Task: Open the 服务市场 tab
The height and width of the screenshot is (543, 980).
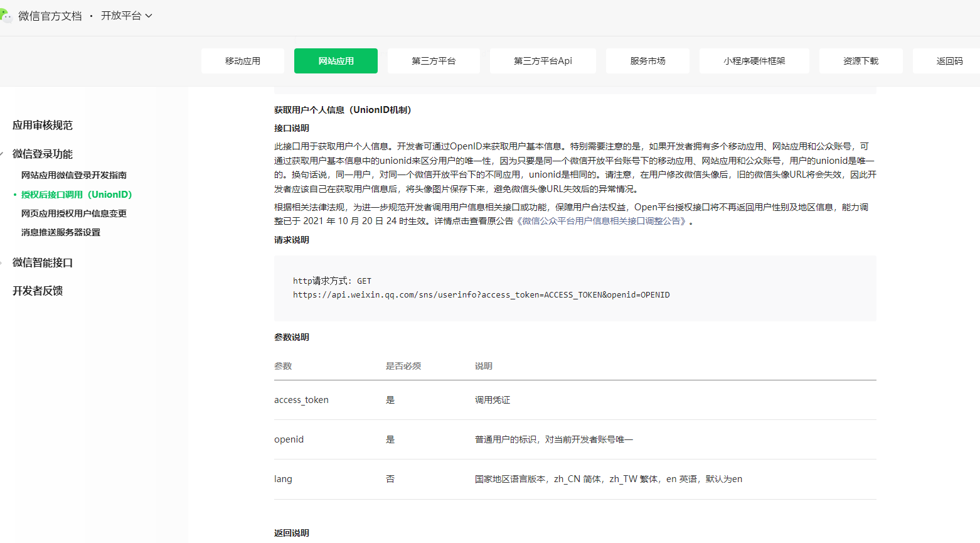Action: pos(647,61)
